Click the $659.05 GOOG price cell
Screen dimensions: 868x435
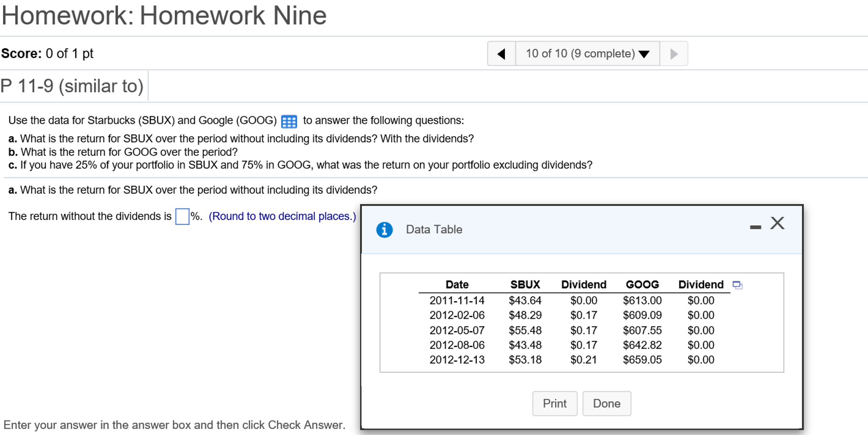[642, 360]
